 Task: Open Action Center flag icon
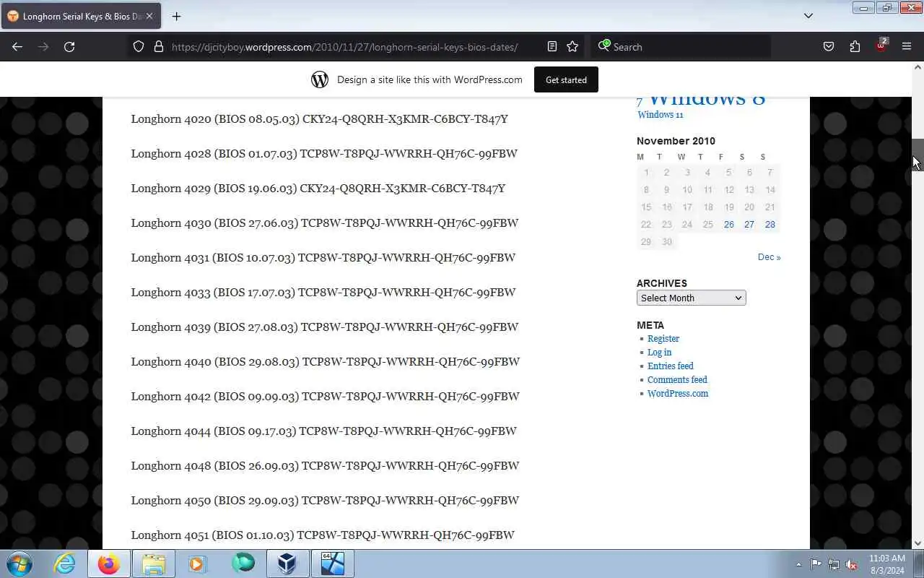pos(816,564)
